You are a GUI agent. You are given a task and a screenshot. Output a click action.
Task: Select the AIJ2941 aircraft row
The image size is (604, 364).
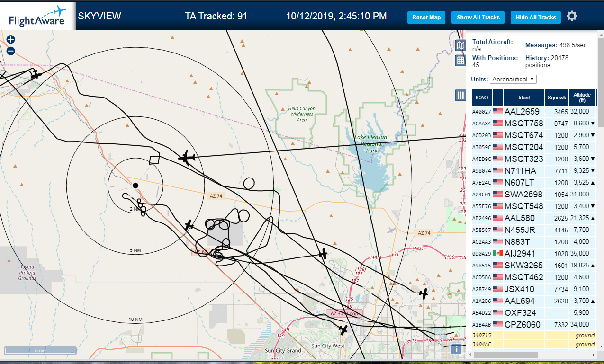[x=533, y=254]
